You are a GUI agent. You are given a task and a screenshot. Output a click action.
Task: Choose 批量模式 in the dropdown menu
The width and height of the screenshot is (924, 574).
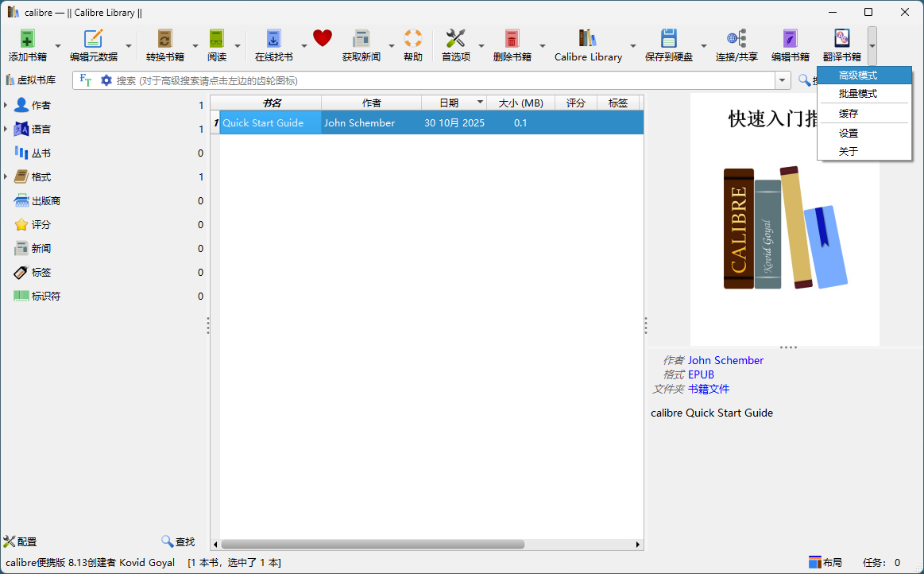[x=858, y=94]
